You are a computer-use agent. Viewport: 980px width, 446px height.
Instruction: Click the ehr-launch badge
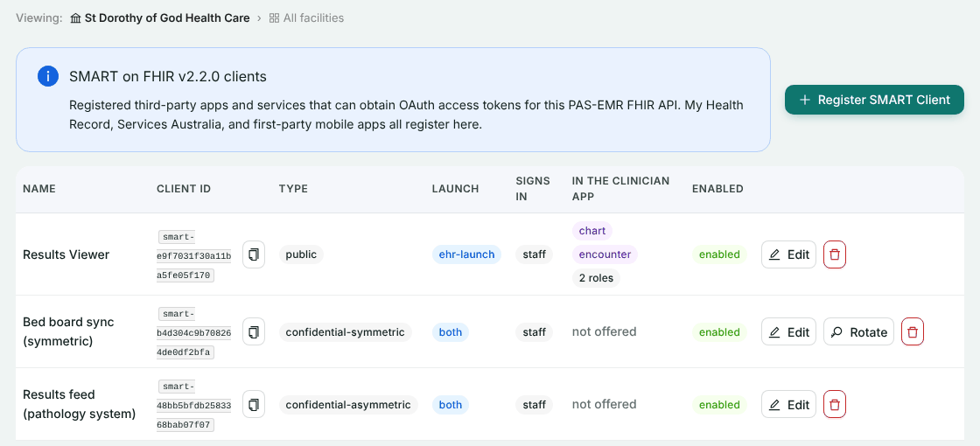[466, 254]
